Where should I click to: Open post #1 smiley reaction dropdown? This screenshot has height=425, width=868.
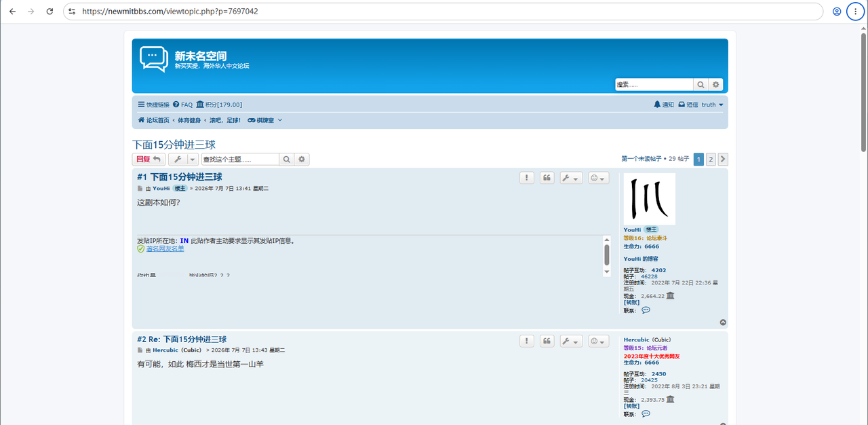click(x=598, y=178)
